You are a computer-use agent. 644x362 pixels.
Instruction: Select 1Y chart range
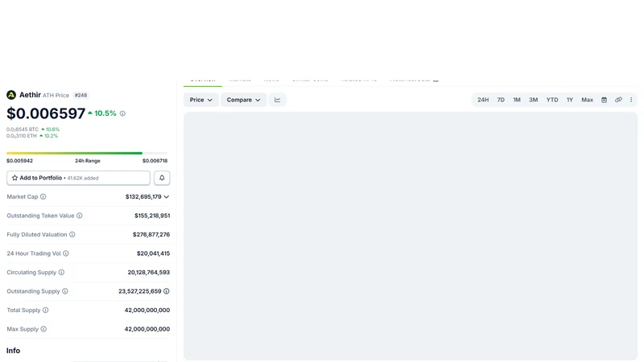(x=570, y=100)
